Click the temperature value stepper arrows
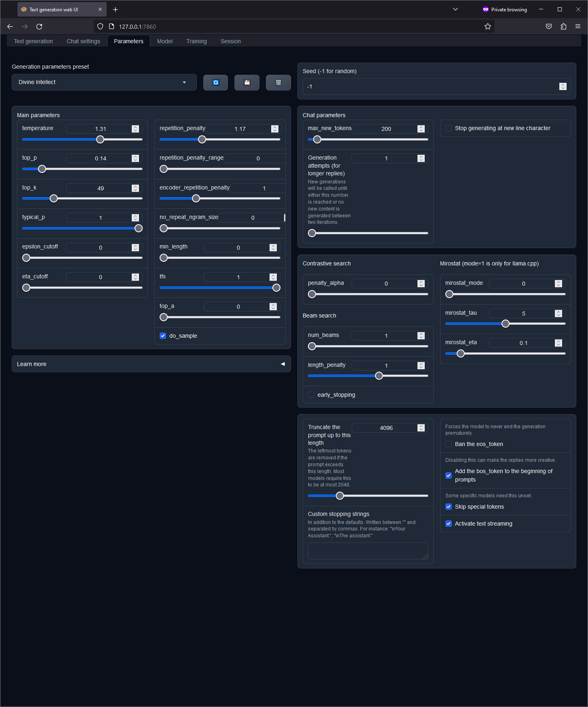The width and height of the screenshot is (588, 707). click(135, 129)
